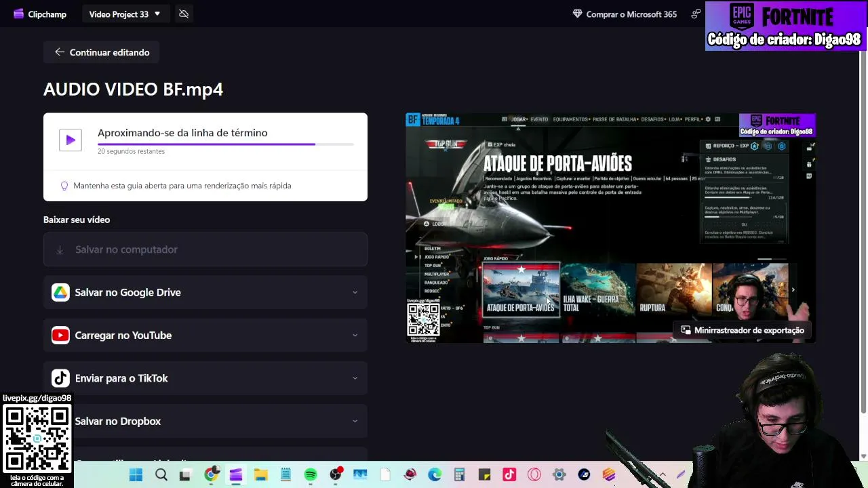Expand the Salvar no Dropbox chevron
Image resolution: width=868 pixels, height=488 pixels.
[x=355, y=421]
